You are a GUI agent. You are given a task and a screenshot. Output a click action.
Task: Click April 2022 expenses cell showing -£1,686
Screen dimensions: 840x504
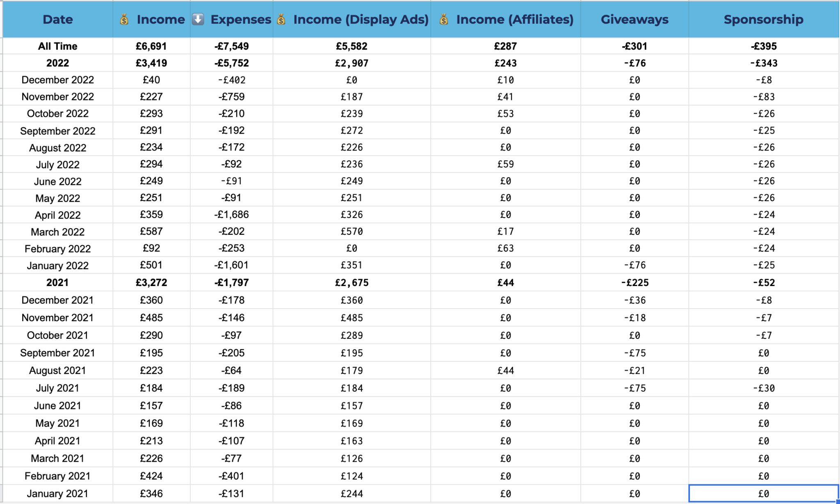pos(231,215)
